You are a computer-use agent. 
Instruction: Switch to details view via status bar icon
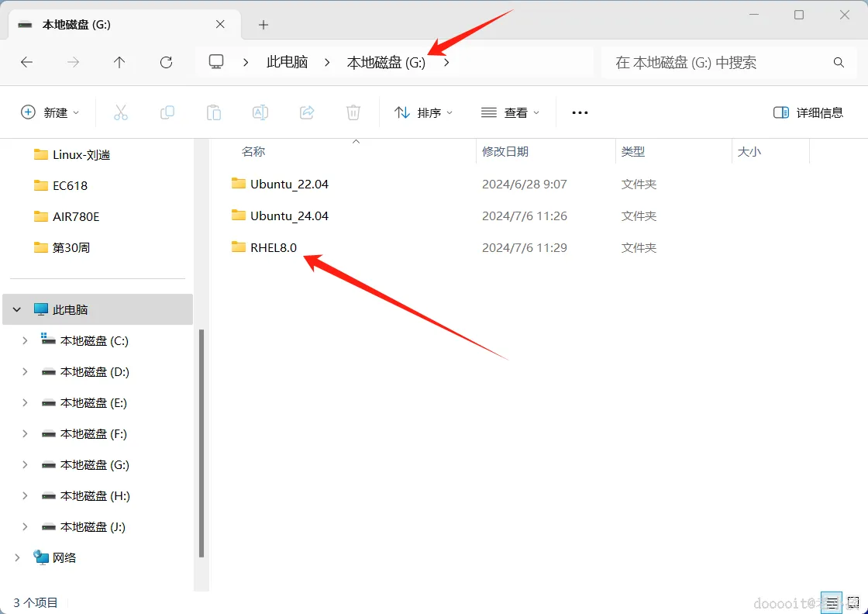(x=832, y=602)
